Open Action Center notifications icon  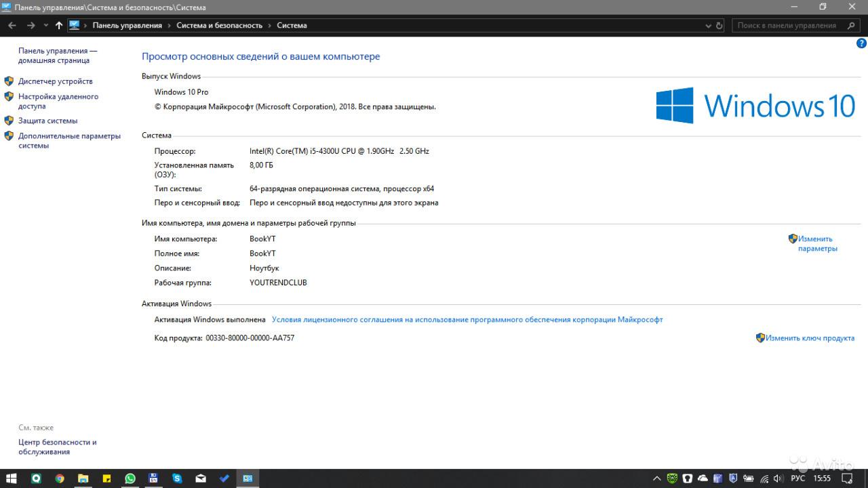(x=846, y=479)
